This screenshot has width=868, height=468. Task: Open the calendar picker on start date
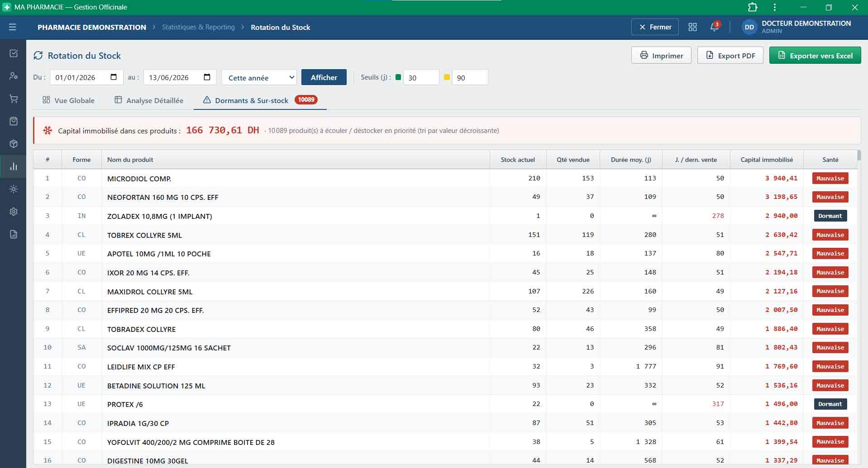click(114, 77)
